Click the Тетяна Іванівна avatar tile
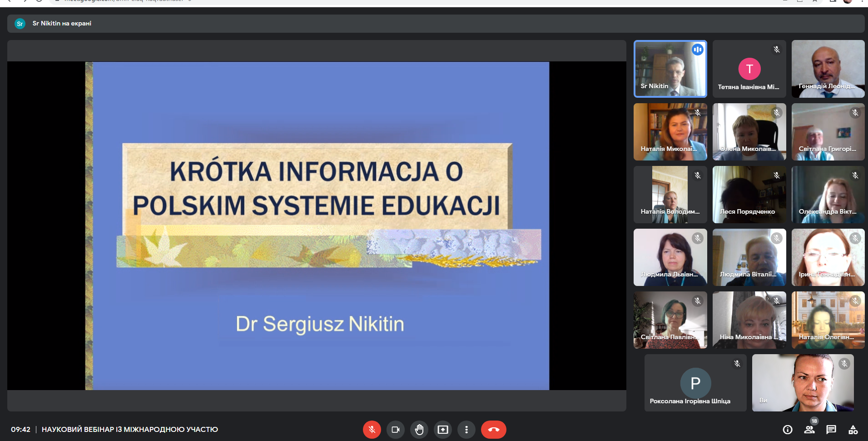868x441 pixels. coord(749,69)
